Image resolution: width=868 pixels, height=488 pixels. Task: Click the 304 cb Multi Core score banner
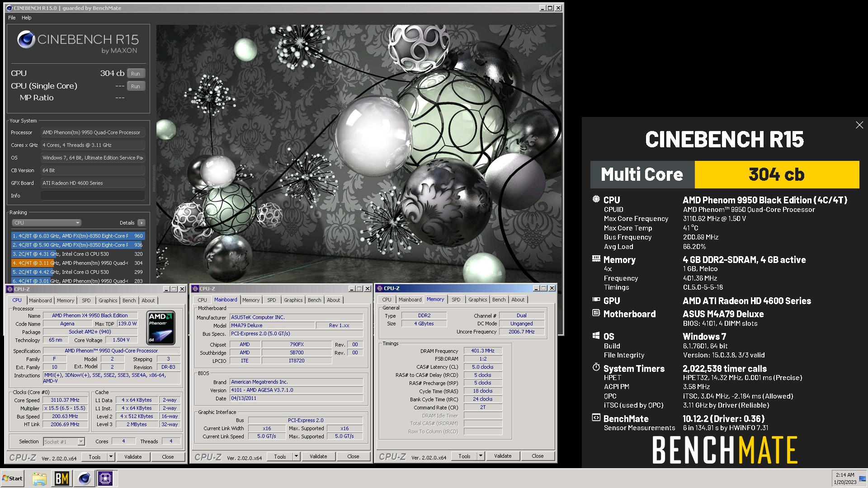pyautogui.click(x=777, y=174)
